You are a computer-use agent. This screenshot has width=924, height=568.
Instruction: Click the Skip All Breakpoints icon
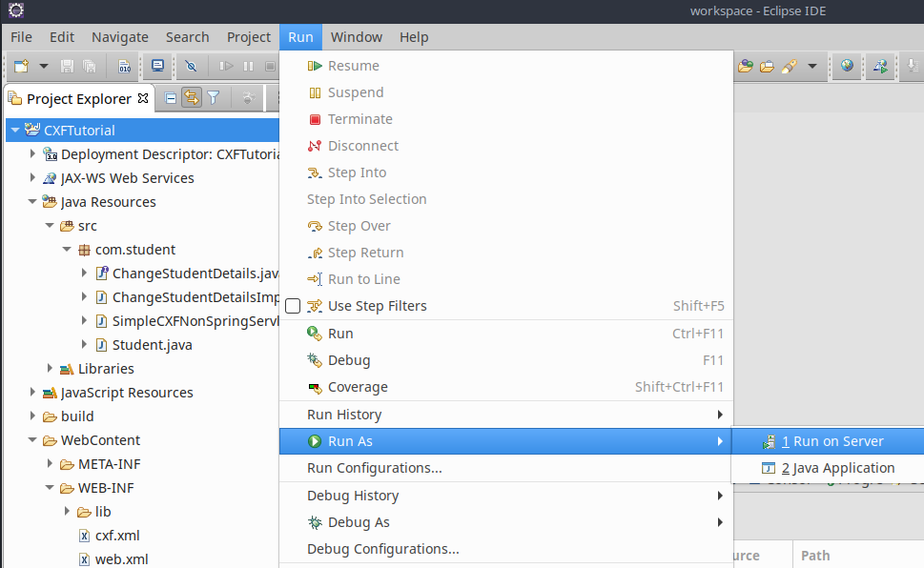pyautogui.click(x=191, y=67)
